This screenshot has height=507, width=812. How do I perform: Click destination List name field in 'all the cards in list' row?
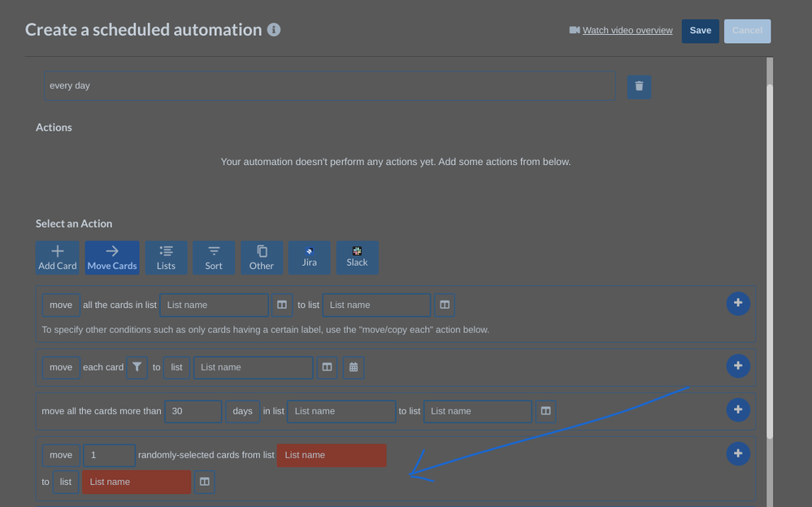click(376, 305)
